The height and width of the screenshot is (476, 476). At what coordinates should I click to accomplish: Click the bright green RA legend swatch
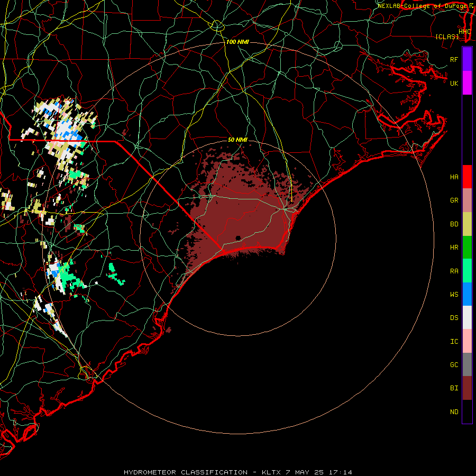pyautogui.click(x=467, y=271)
